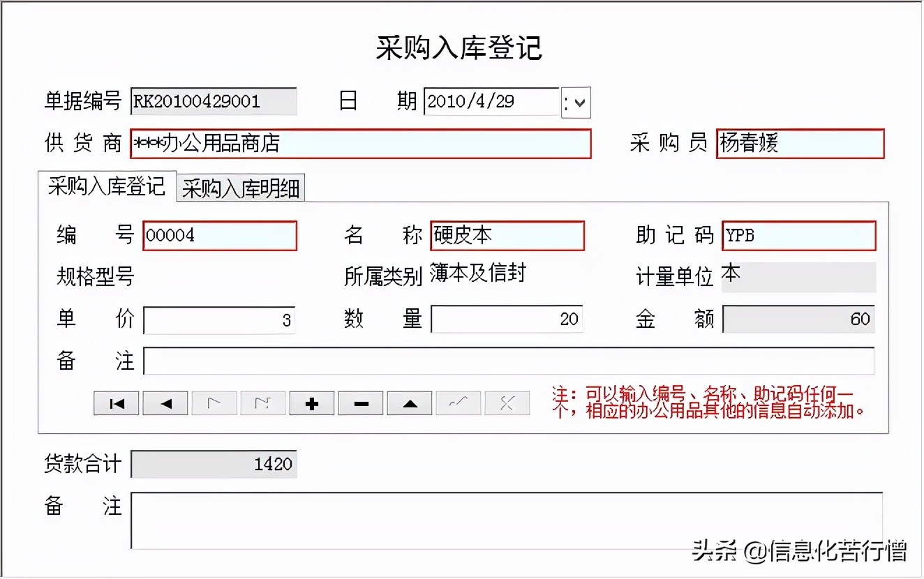The height and width of the screenshot is (579, 924).
Task: Click the cancel changes cross icon
Action: click(x=507, y=403)
